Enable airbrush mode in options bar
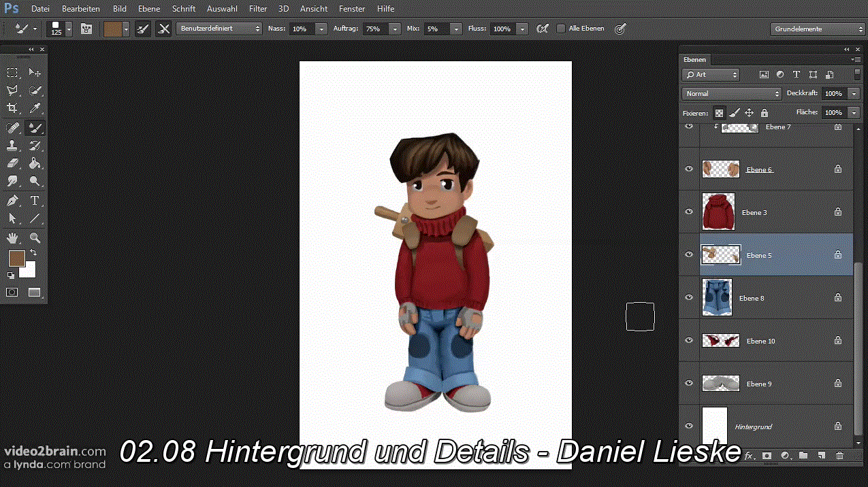Image resolution: width=868 pixels, height=487 pixels. click(x=542, y=29)
